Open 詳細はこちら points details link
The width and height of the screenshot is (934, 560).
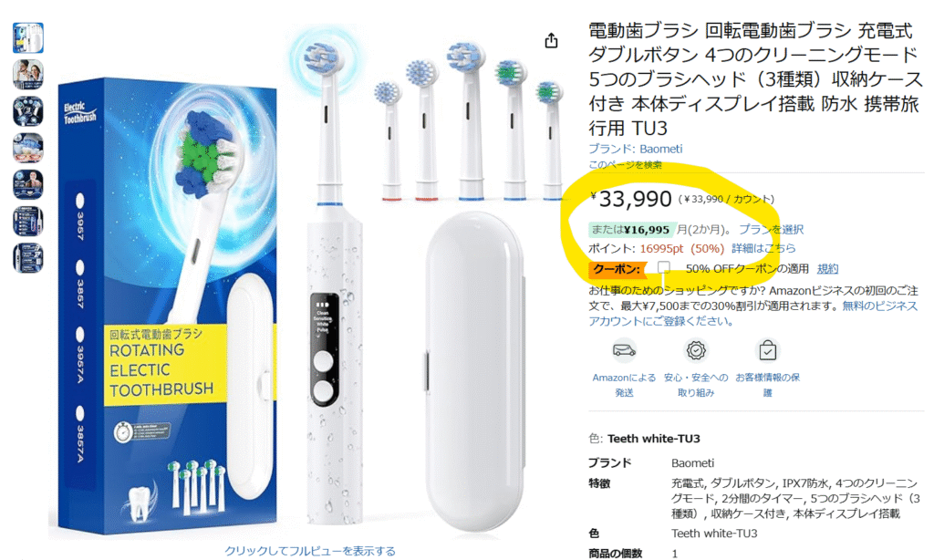[763, 248]
